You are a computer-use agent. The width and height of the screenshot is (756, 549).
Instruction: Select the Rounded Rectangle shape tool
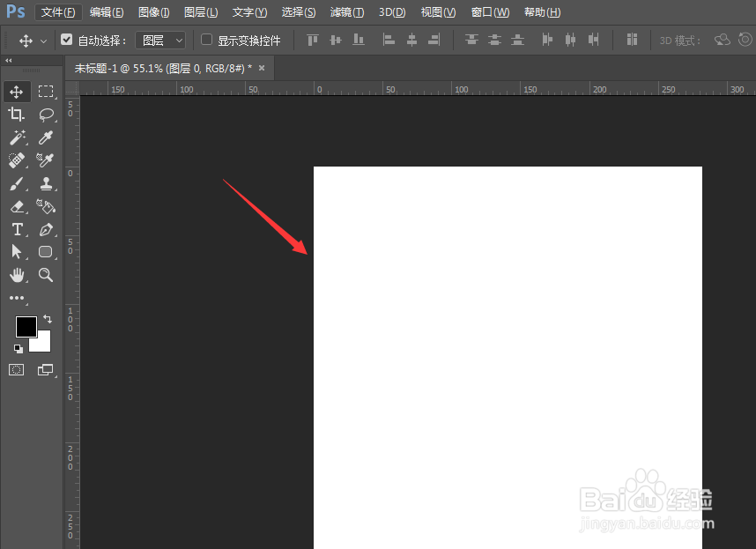tap(46, 252)
